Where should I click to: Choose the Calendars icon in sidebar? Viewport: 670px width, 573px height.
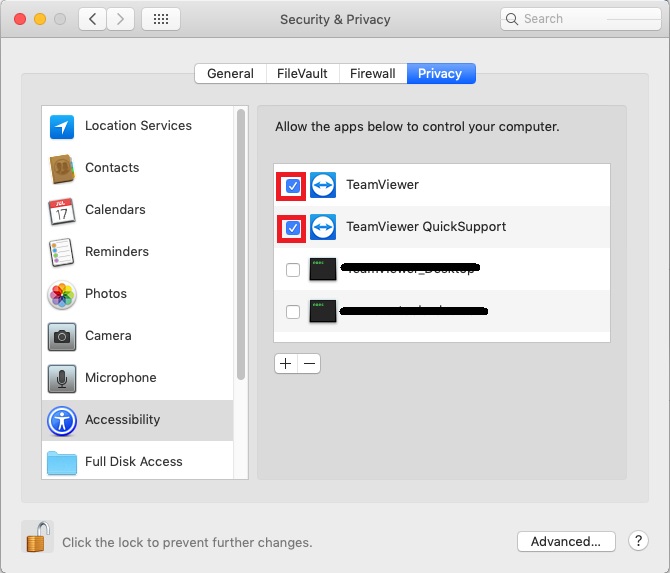click(x=62, y=210)
